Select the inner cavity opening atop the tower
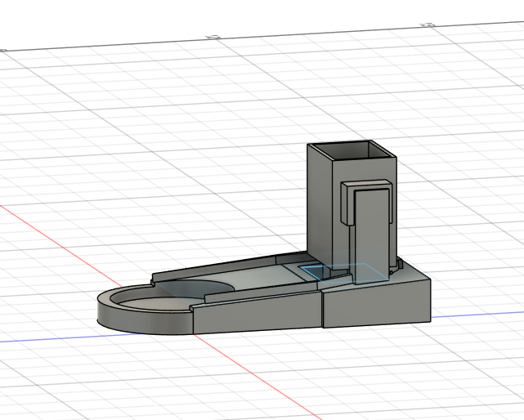 click(x=354, y=150)
